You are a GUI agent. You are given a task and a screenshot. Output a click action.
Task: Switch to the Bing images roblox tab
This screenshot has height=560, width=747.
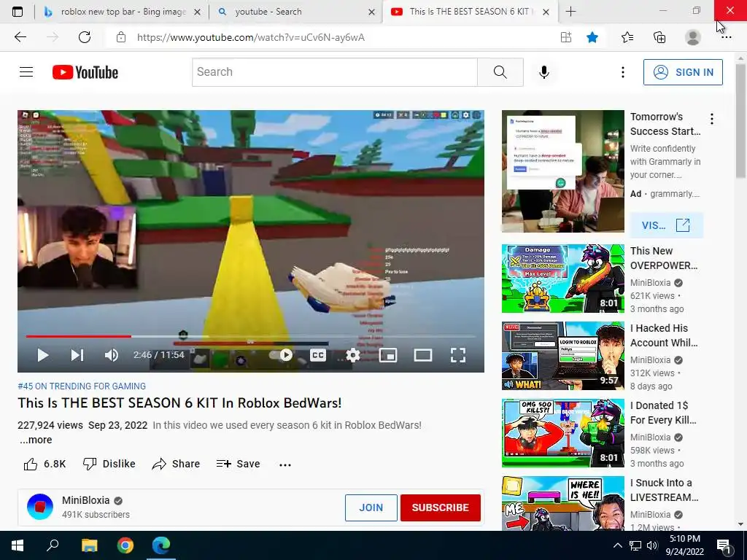(x=123, y=12)
